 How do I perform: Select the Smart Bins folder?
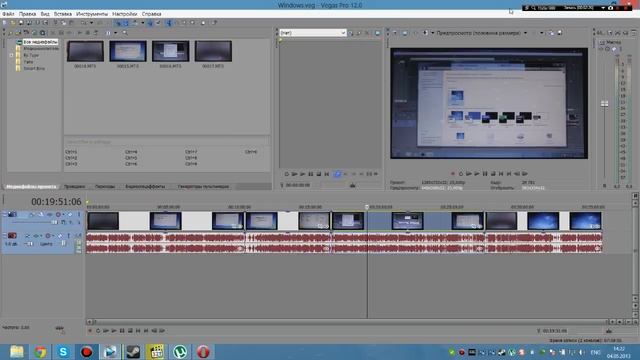tap(34, 68)
